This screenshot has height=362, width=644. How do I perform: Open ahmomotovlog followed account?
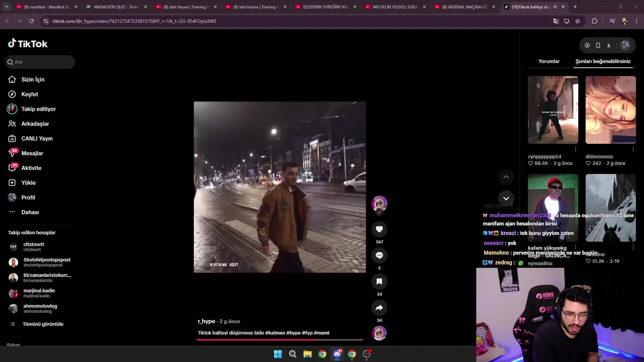pyautogui.click(x=33, y=308)
